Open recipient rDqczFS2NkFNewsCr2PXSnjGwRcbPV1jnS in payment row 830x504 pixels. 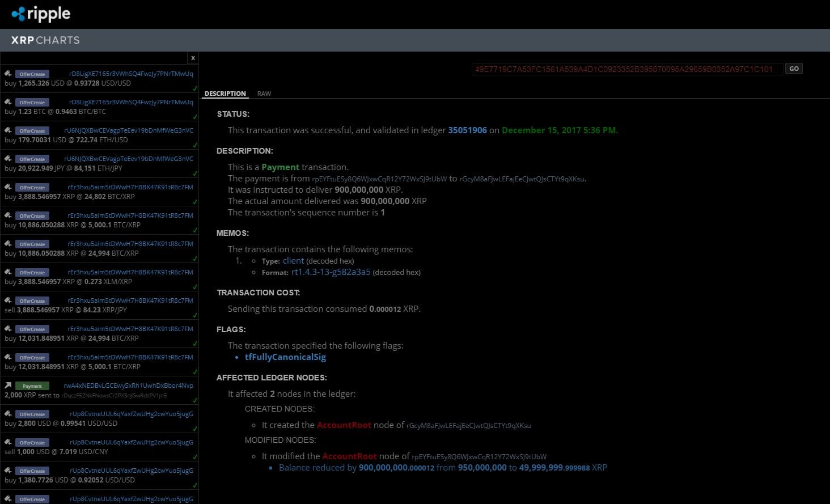point(114,396)
